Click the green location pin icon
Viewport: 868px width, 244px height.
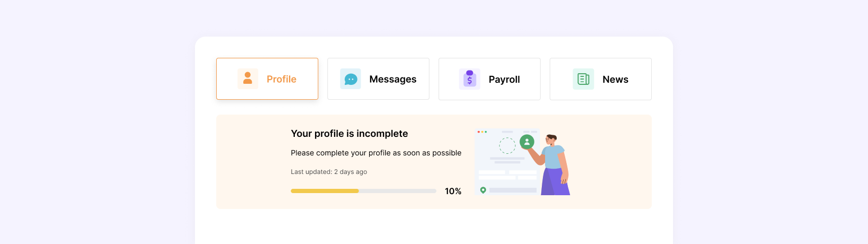pos(483,190)
